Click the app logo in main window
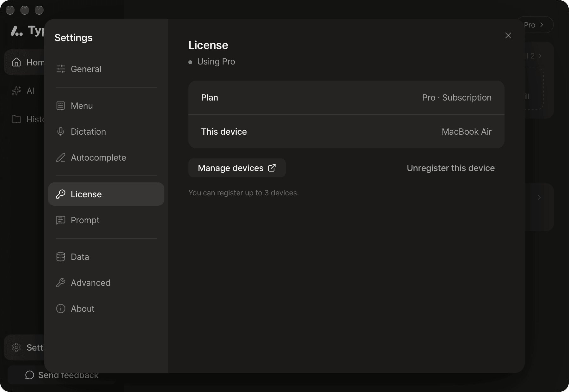This screenshot has width=569, height=392. click(x=16, y=31)
